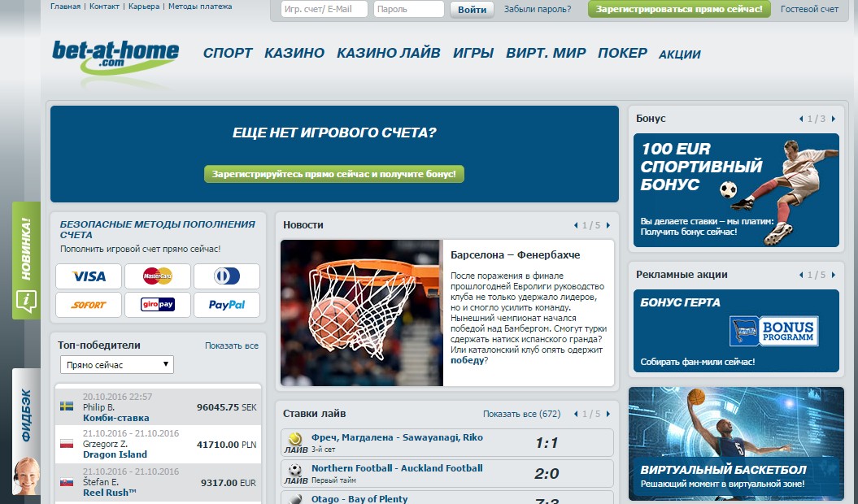Screen dimensions: 858x504
Task: Open Фреч, Магдалена - Sawayanagi live match
Action: coord(397,437)
